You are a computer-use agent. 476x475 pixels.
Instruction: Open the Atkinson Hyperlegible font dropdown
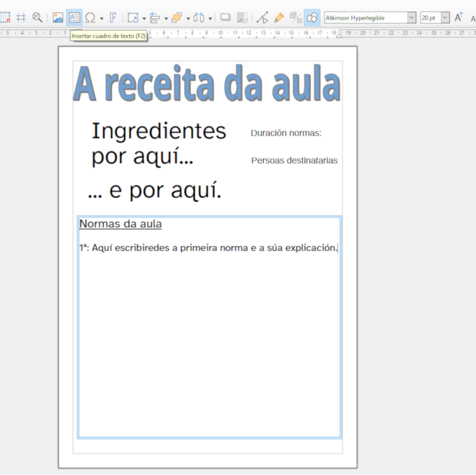[411, 17]
